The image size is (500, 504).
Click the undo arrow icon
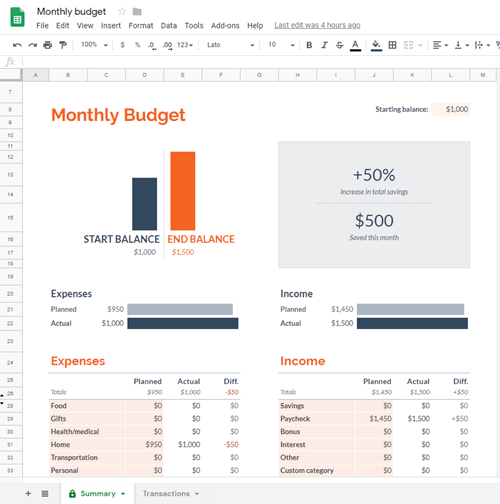point(17,45)
